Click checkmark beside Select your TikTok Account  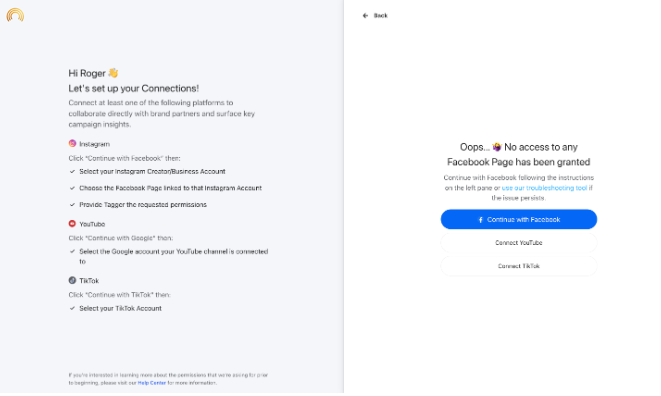coord(72,308)
